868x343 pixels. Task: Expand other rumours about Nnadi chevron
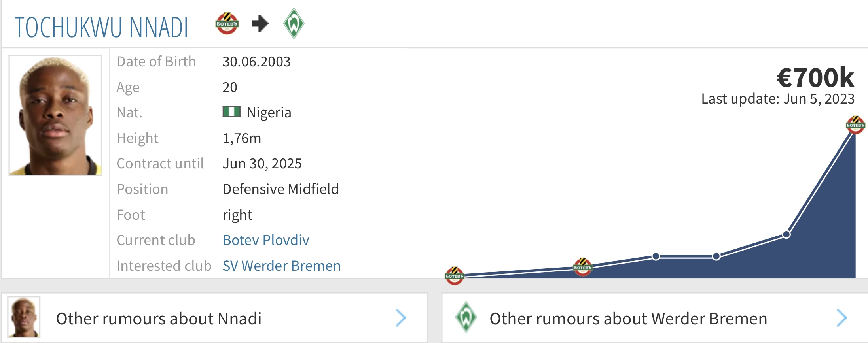point(401,318)
